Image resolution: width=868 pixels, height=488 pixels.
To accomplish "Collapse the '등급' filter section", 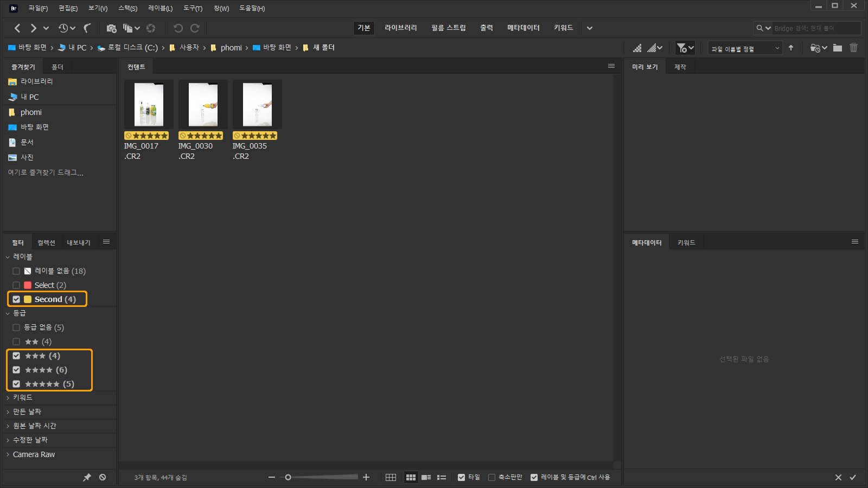I will (8, 313).
